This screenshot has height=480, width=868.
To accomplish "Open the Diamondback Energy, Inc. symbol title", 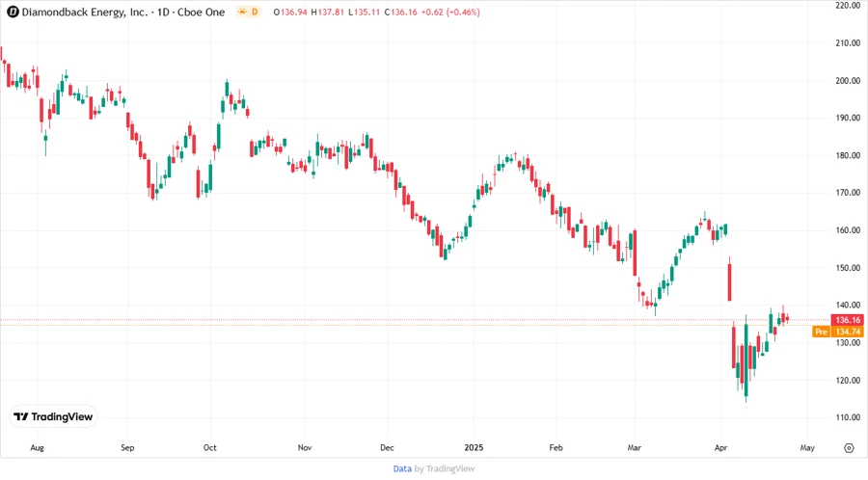I will 87,12.
